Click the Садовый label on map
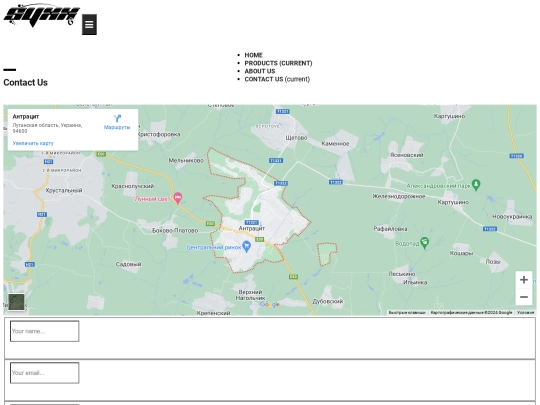This screenshot has height=405, width=540. coord(128,264)
